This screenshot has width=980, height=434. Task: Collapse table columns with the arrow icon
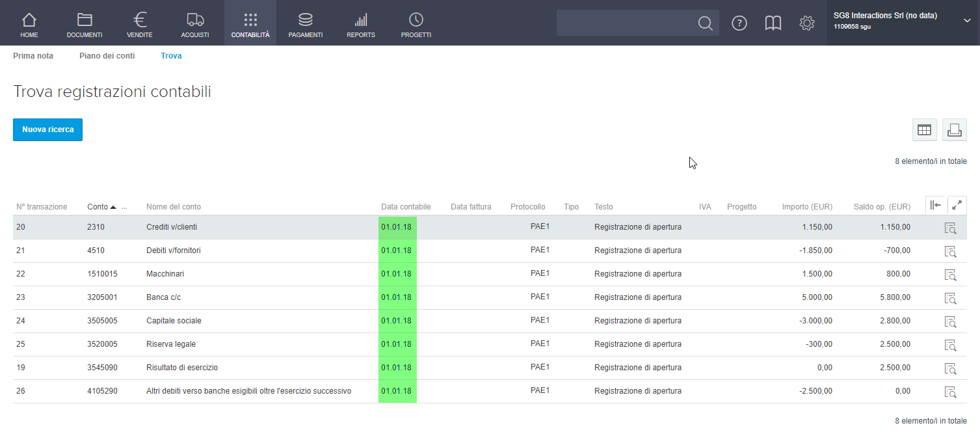(936, 206)
